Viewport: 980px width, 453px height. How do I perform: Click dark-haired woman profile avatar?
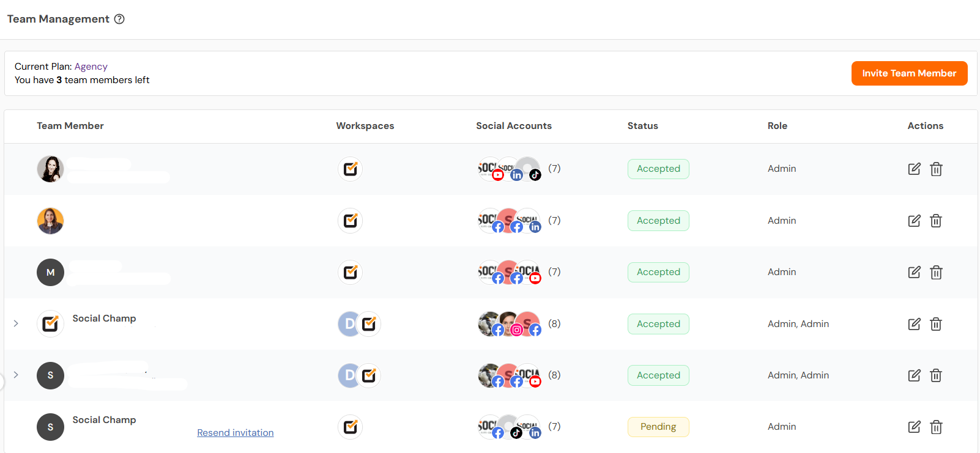(x=50, y=169)
